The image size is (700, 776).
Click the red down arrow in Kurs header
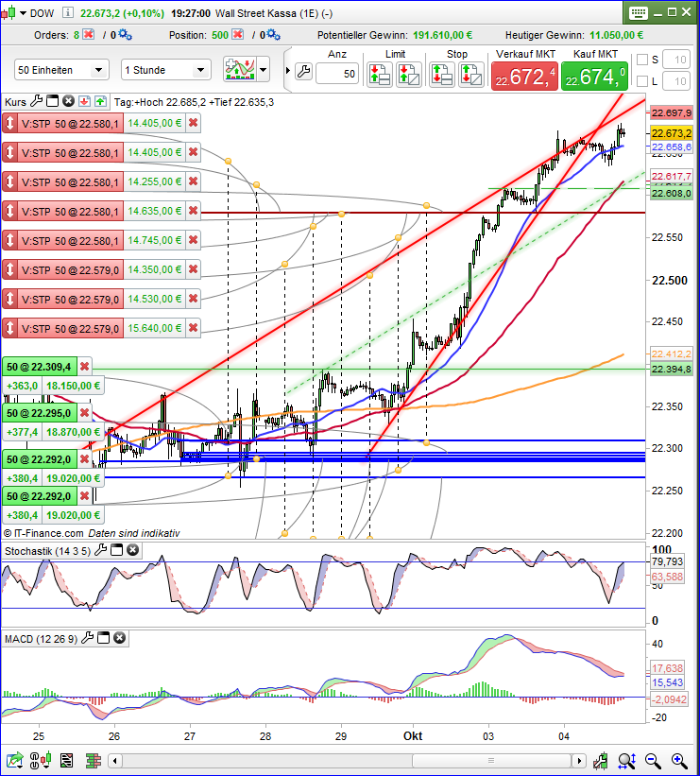click(85, 101)
